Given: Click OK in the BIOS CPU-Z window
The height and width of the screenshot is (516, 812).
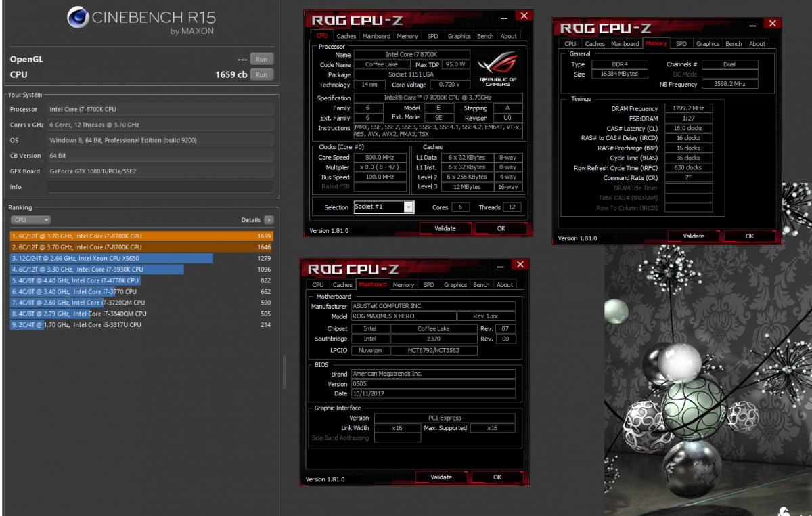Looking at the screenshot, I should click(497, 477).
